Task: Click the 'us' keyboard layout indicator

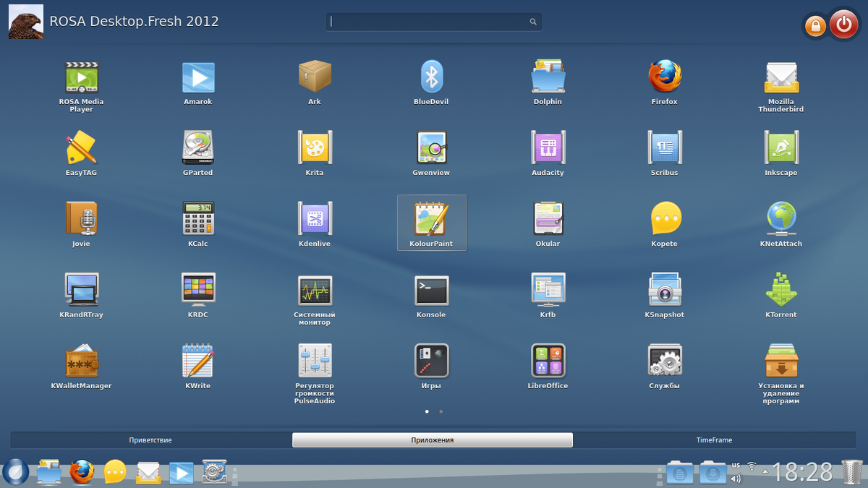Action: 736,464
